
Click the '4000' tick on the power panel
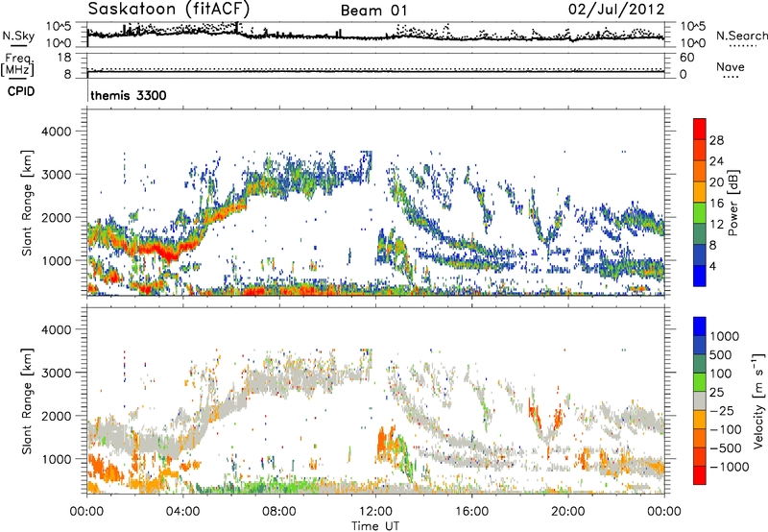[57, 132]
